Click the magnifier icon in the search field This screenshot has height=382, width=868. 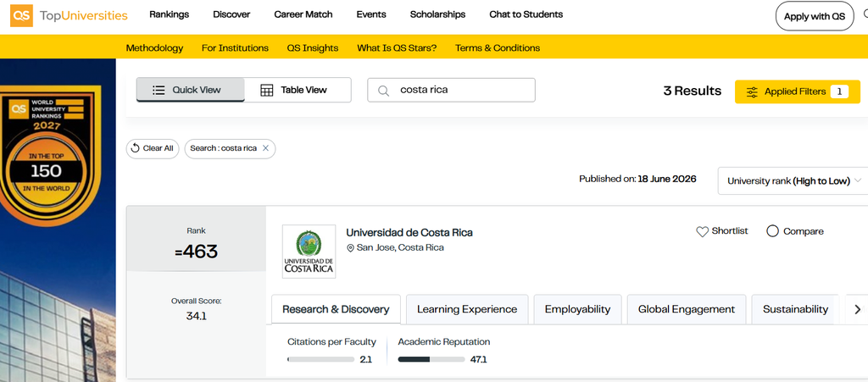click(383, 91)
